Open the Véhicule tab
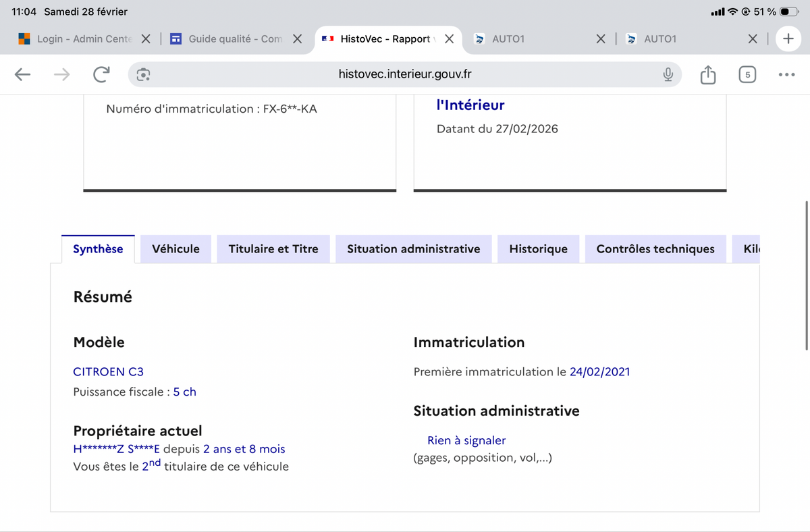810x532 pixels. [x=175, y=249]
